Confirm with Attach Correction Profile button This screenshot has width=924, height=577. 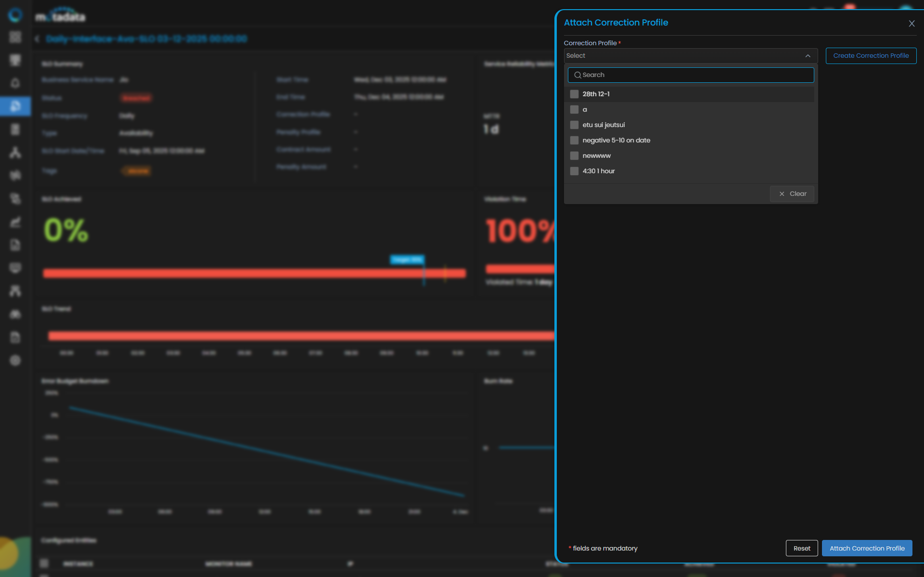(x=867, y=548)
